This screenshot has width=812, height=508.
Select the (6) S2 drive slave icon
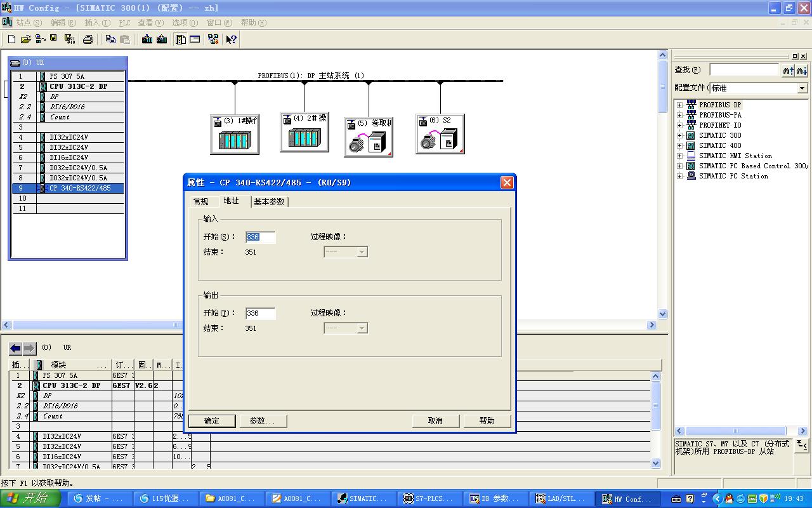pos(440,133)
